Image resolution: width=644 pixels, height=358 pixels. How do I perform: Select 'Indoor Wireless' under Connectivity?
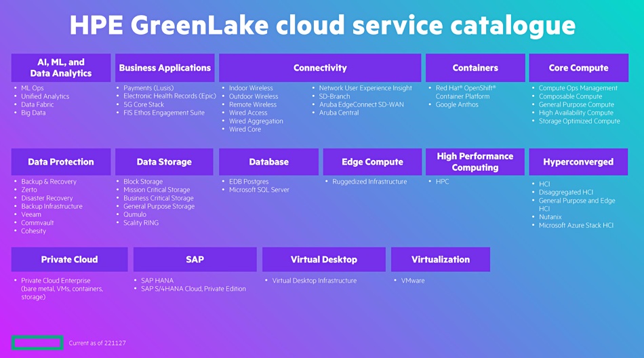point(251,88)
